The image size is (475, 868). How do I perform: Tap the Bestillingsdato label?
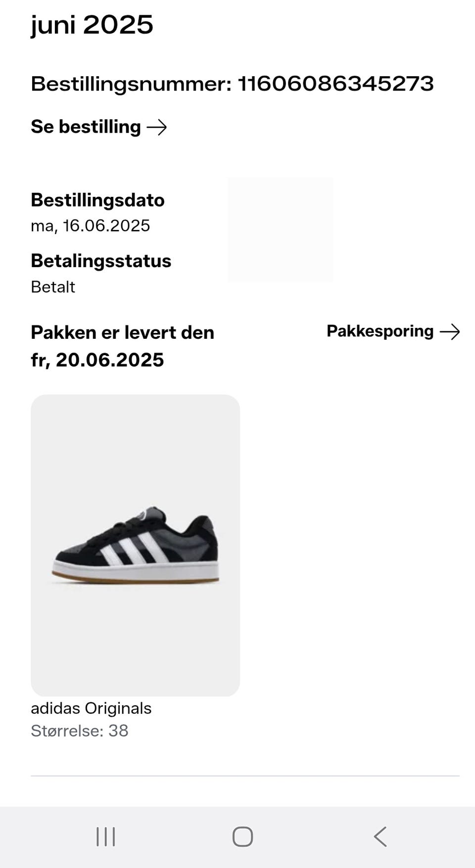click(97, 200)
